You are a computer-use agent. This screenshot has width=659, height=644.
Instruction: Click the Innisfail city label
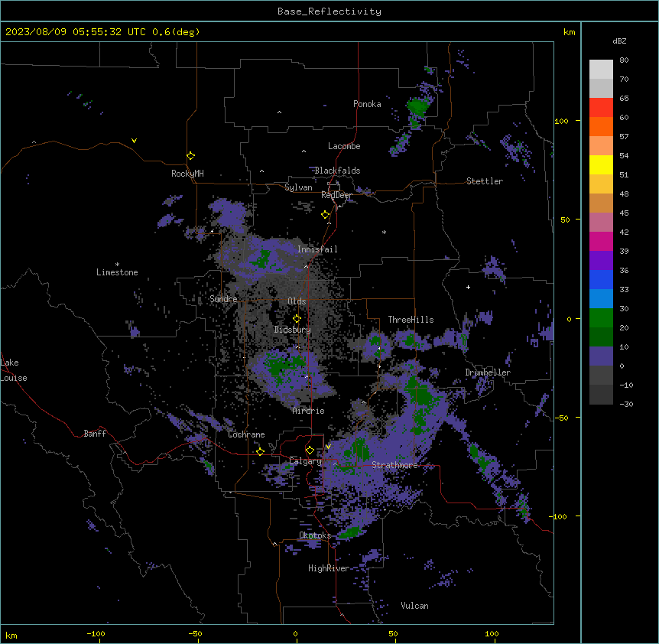pyautogui.click(x=317, y=249)
